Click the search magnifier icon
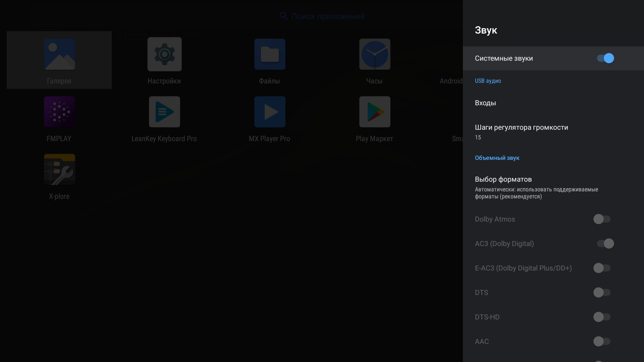This screenshot has height=362, width=644. click(283, 16)
